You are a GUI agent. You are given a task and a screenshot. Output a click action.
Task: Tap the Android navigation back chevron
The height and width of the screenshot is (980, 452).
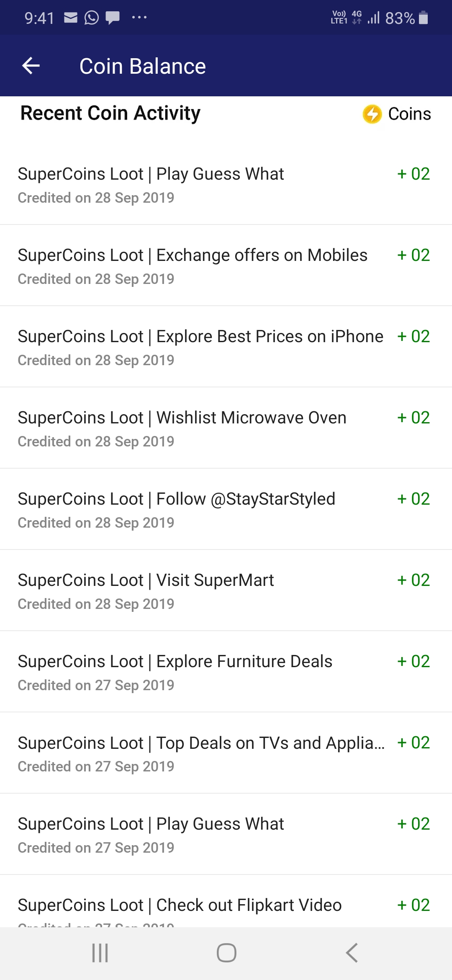pyautogui.click(x=352, y=953)
